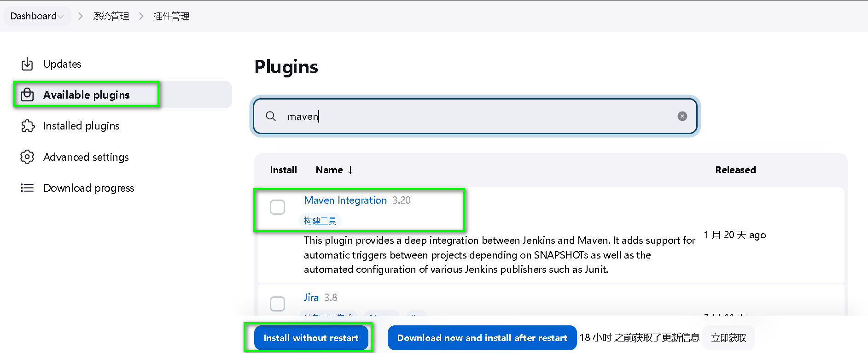Focus the plugin search field
This screenshot has width=868, height=353.
pos(475,116)
